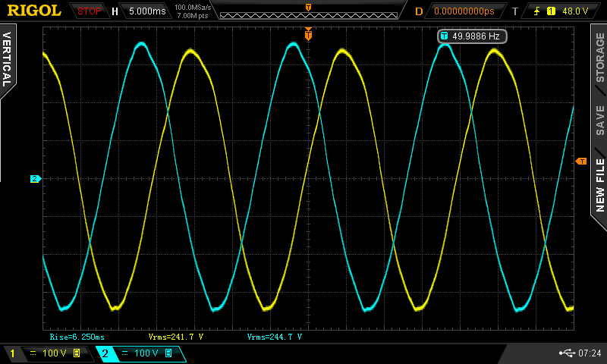Click the rising edge trigger icon

(x=538, y=11)
